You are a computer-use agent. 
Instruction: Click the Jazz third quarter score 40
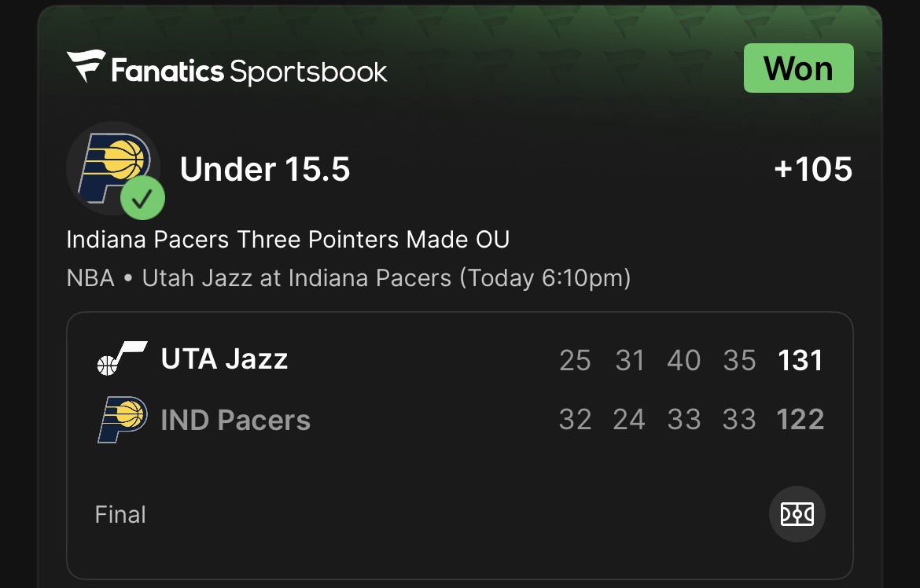click(683, 361)
